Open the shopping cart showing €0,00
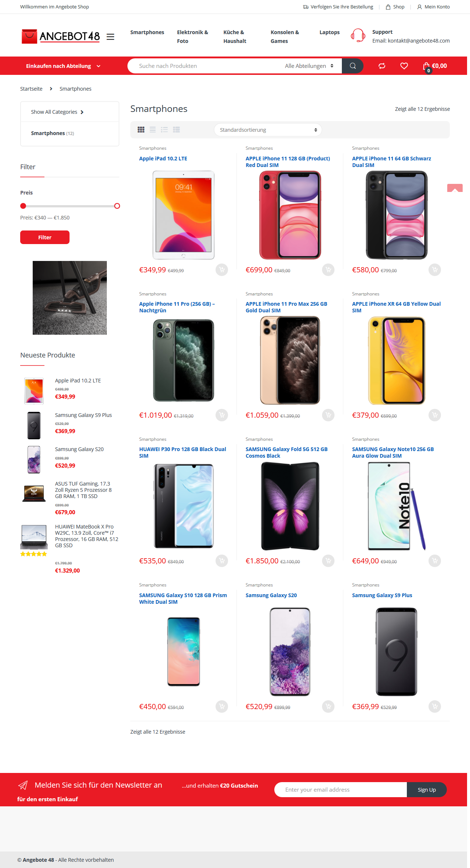 [435, 66]
